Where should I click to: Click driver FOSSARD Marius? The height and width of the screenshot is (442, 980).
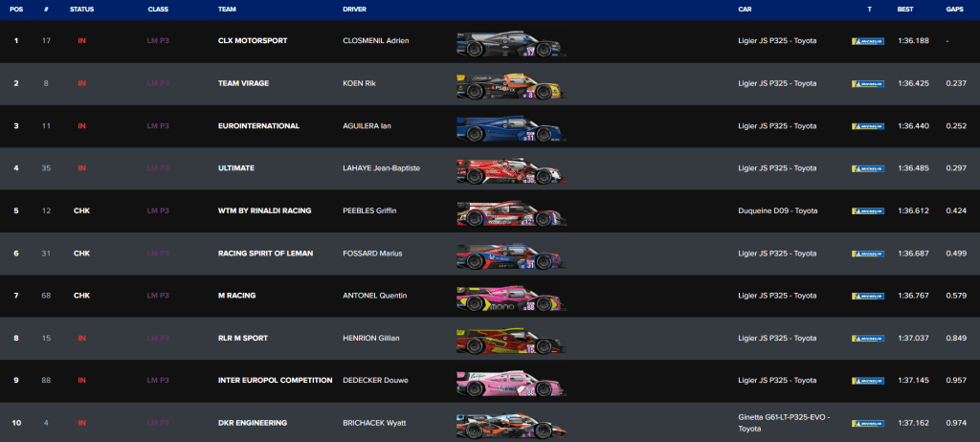click(x=372, y=254)
